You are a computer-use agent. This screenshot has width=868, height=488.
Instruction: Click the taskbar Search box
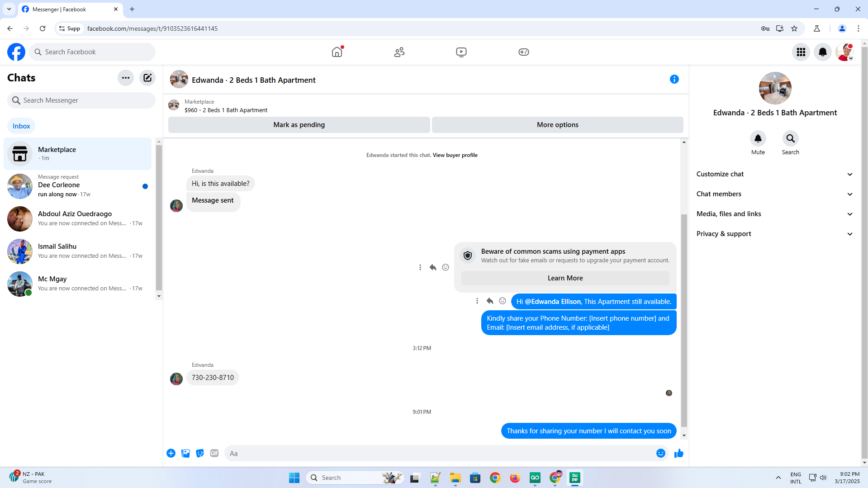tap(355, 478)
